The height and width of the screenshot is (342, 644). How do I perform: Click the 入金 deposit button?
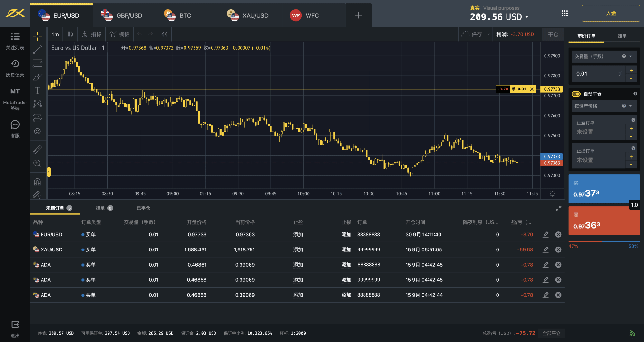611,13
